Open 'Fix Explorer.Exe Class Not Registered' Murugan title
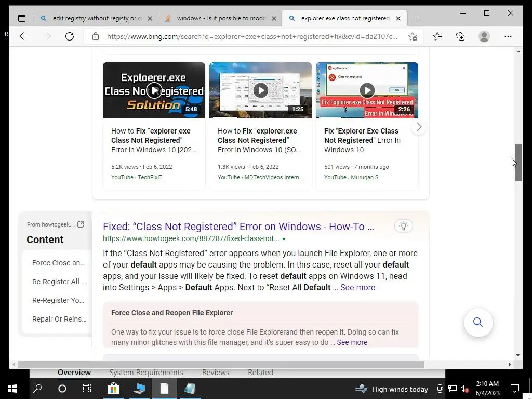 (362, 140)
